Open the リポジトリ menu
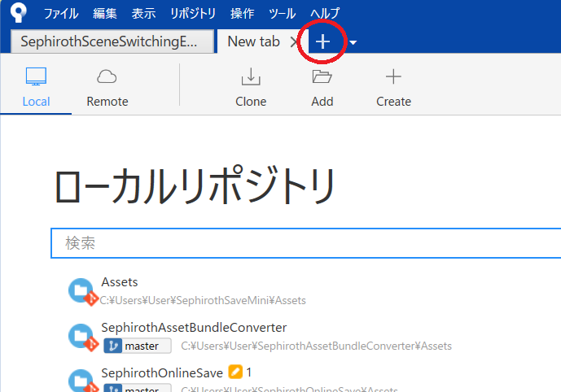Screen dimensions: 561x392 coord(193,14)
